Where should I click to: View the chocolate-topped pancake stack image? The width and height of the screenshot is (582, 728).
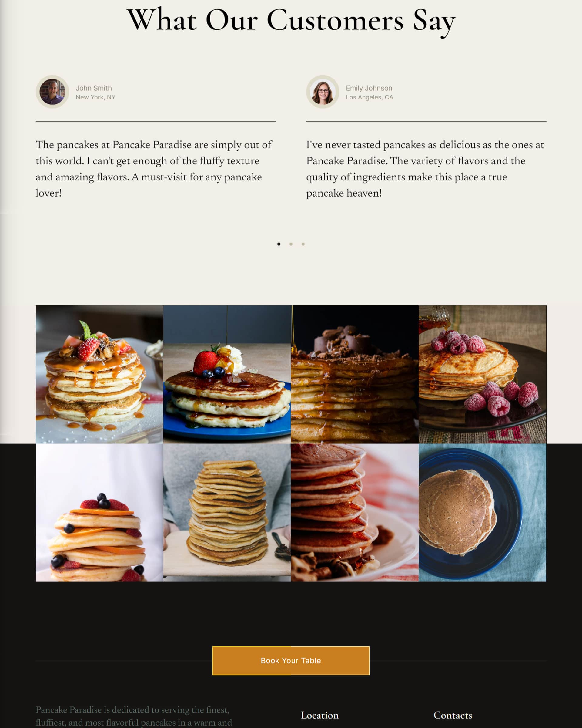(355, 375)
